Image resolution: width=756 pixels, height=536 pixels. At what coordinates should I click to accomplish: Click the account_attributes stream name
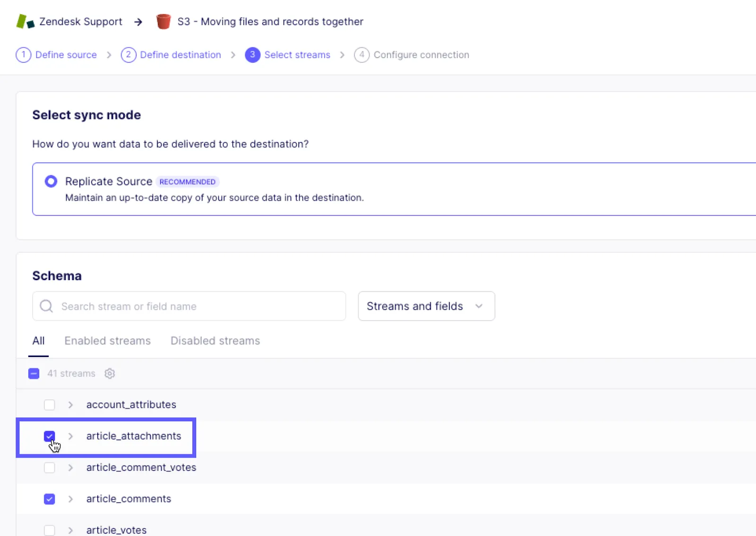[x=131, y=405]
